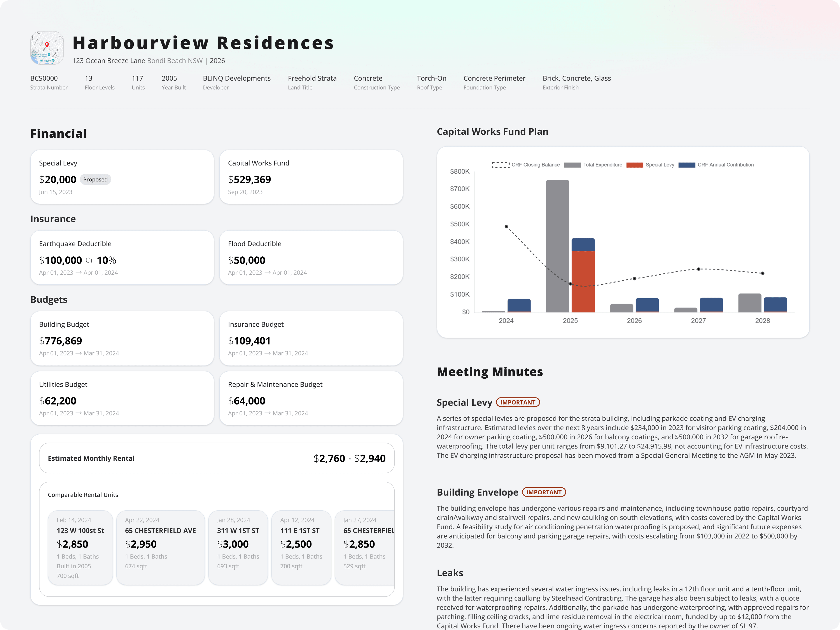Open the Insurance Budget $109,401 card
This screenshot has width=840, height=630.
311,338
